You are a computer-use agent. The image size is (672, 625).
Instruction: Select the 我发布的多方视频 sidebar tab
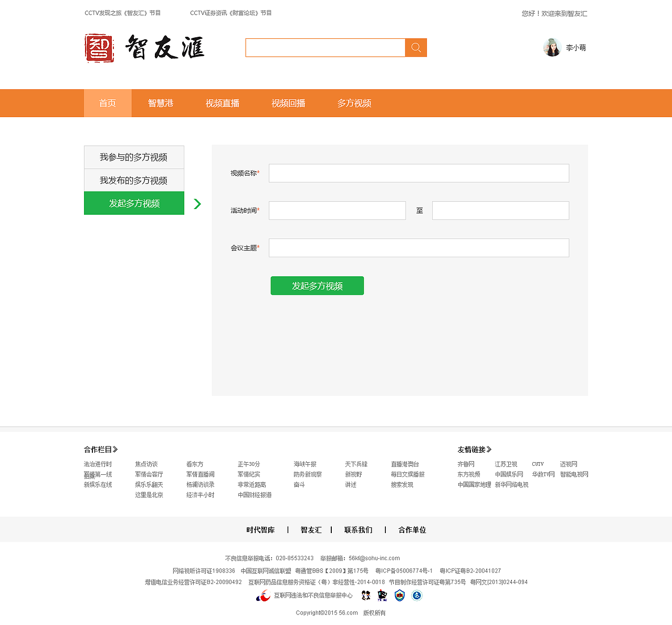click(x=134, y=180)
